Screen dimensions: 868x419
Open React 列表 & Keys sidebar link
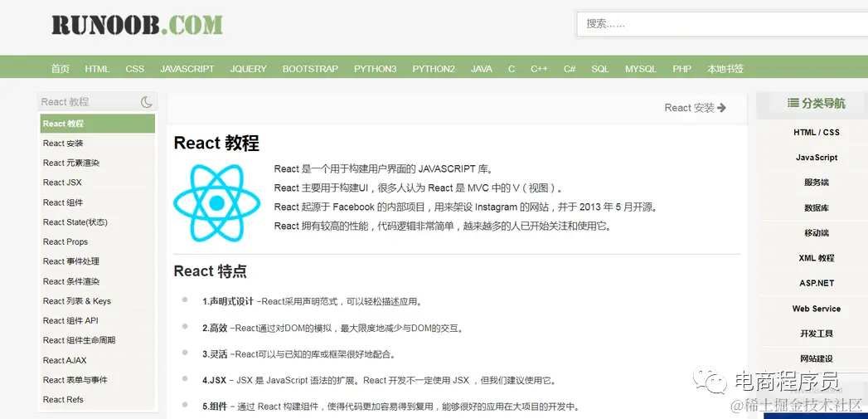click(x=77, y=301)
